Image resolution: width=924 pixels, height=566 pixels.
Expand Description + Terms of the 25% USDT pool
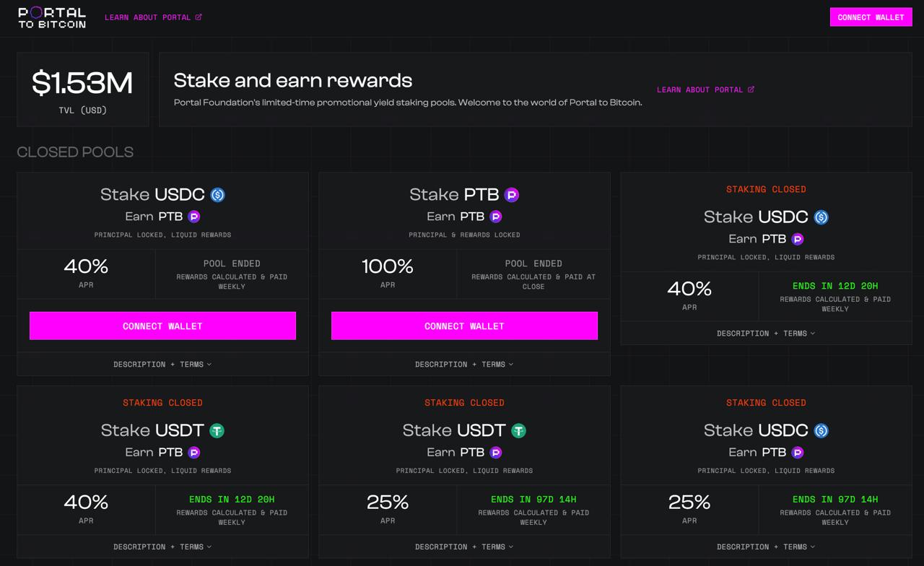pyautogui.click(x=464, y=547)
